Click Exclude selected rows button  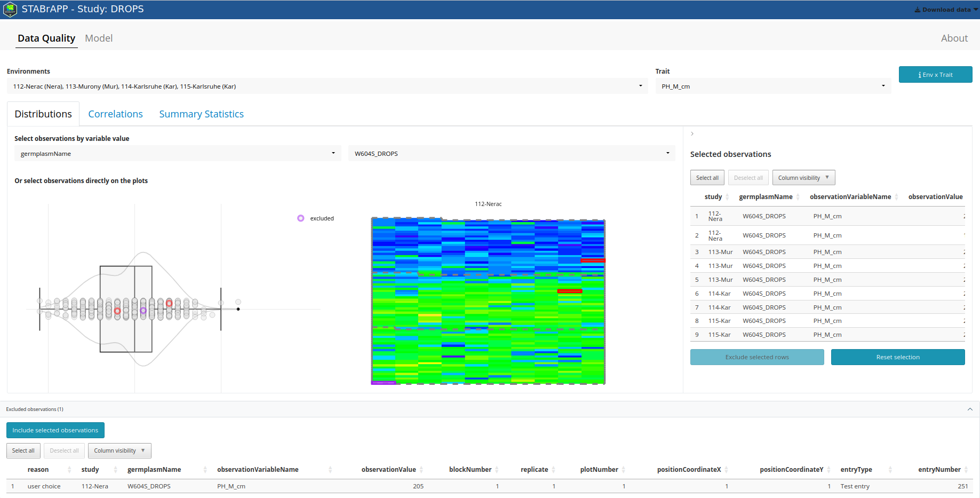coord(757,357)
